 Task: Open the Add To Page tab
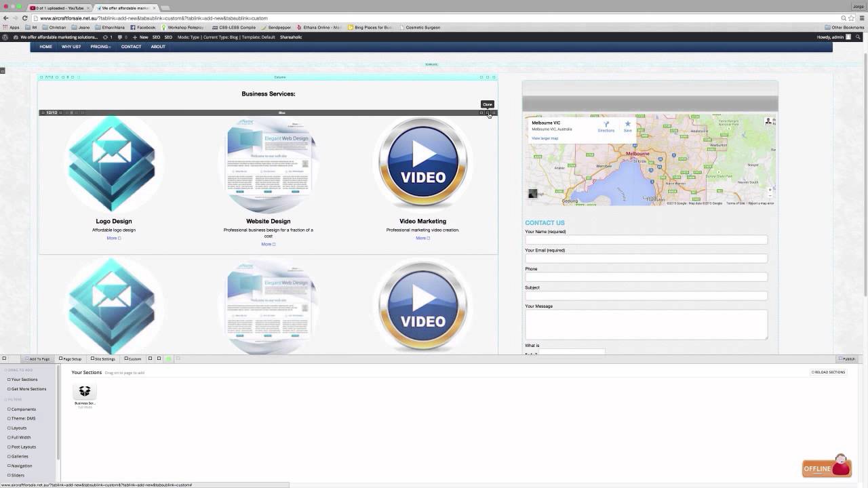point(37,359)
